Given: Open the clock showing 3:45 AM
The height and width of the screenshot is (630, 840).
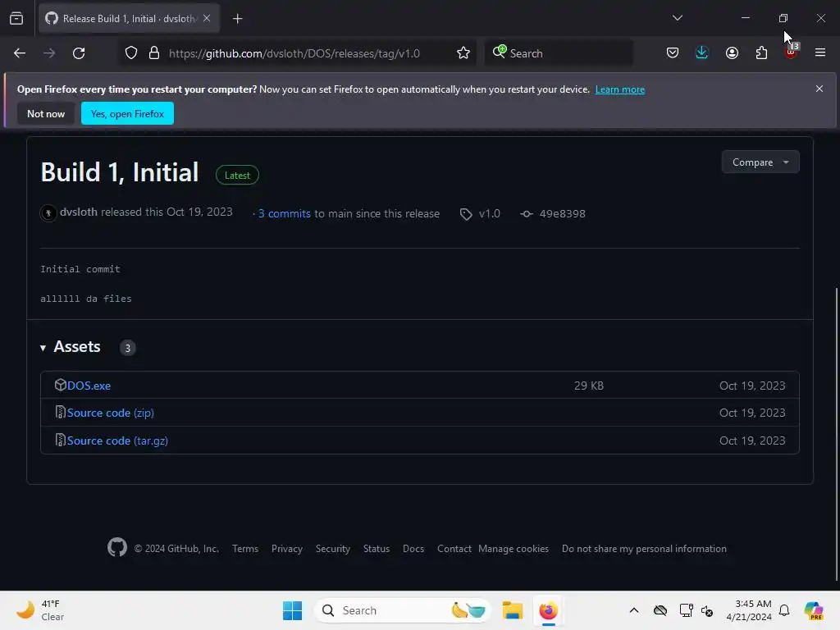Looking at the screenshot, I should [749, 610].
